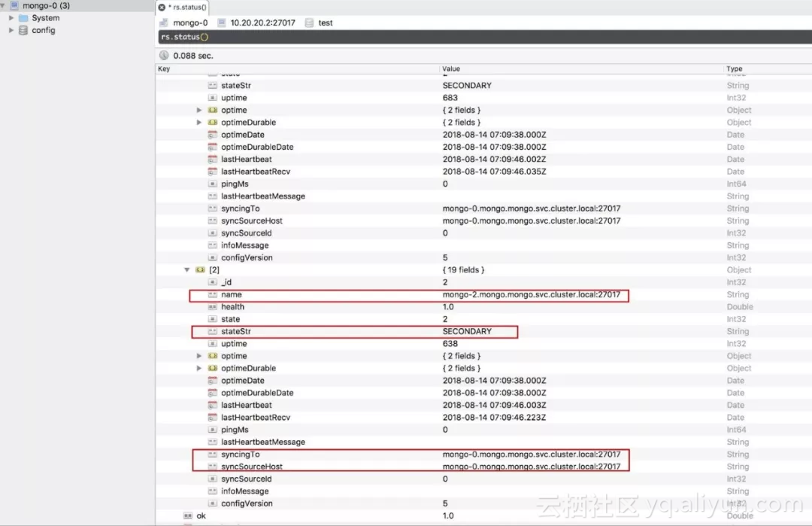Select the System folder icon
Viewport: 812px width, 526px height.
coord(23,17)
